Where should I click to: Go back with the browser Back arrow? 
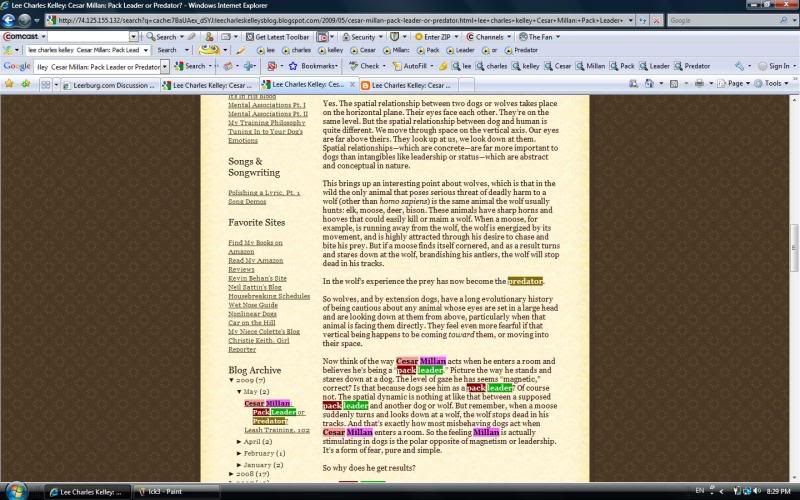[9, 20]
